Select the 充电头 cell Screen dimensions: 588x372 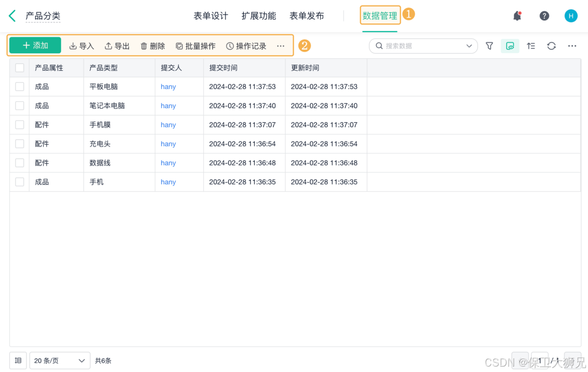click(119, 144)
